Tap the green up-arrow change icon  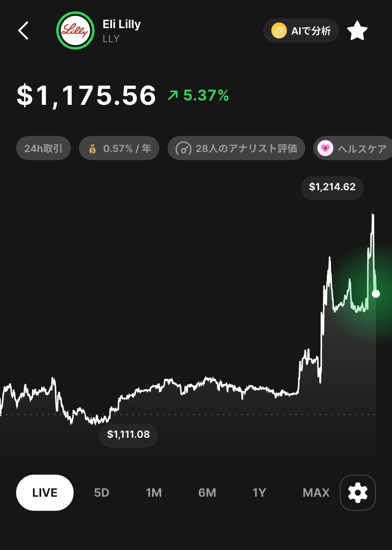pos(173,95)
